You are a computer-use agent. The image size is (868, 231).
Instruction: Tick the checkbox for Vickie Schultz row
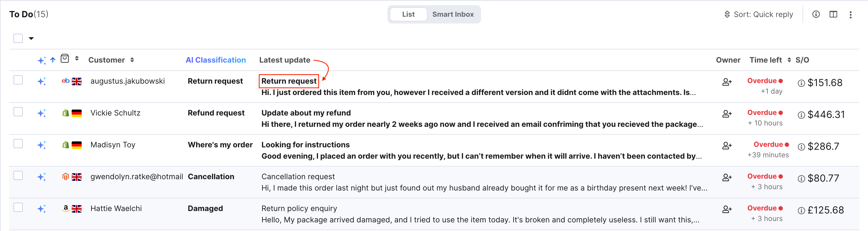click(18, 112)
